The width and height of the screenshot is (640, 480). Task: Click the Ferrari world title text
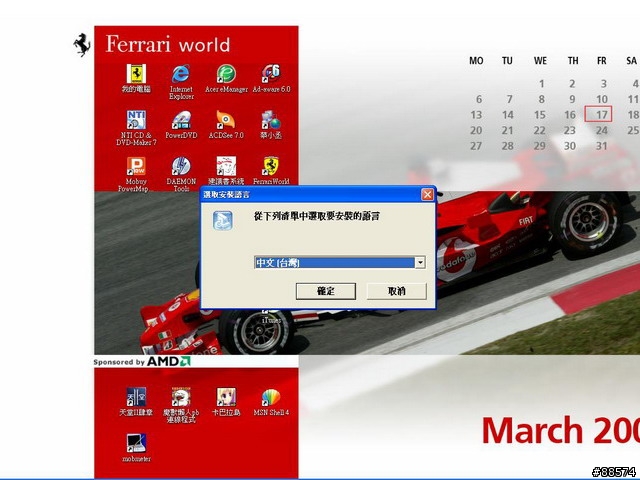pos(168,44)
